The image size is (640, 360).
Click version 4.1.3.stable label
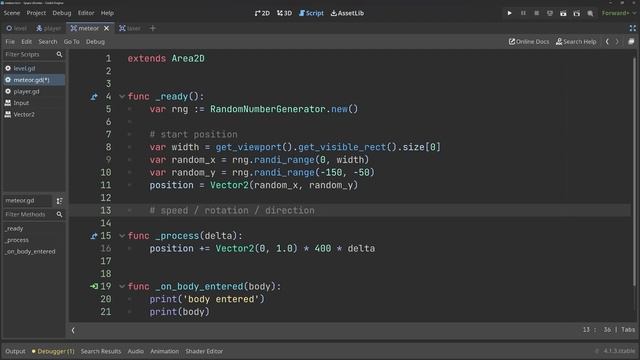point(619,351)
